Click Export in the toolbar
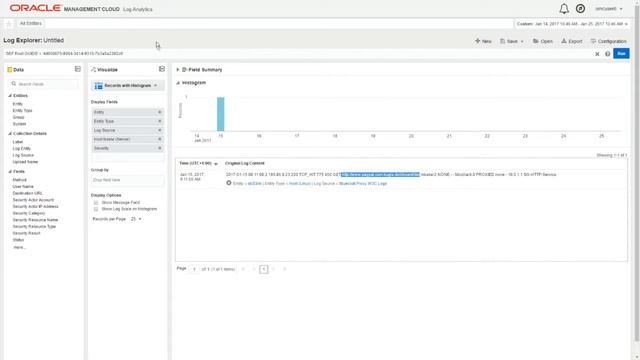This screenshot has height=360, width=640. tap(571, 41)
